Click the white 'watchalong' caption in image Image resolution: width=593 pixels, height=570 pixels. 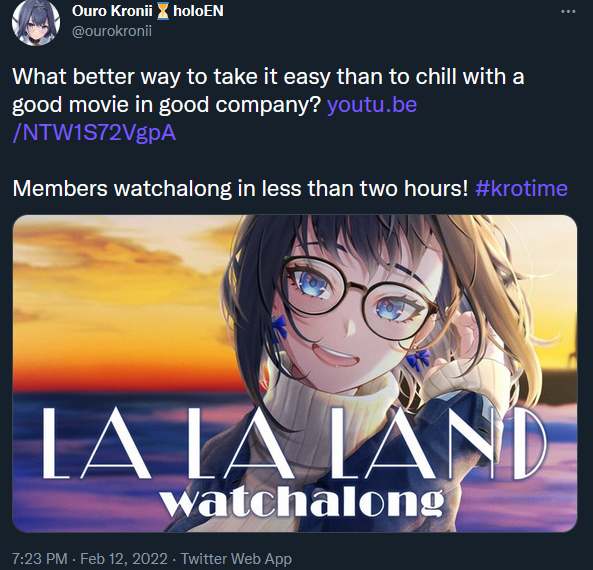click(303, 501)
